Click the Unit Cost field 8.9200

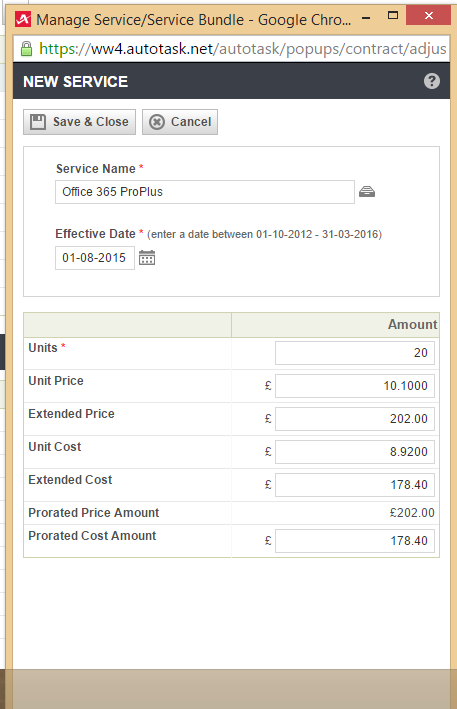click(x=355, y=452)
